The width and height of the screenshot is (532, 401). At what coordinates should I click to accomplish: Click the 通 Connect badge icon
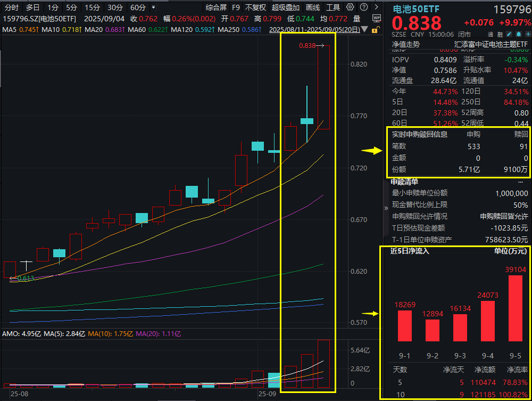[x=489, y=34]
